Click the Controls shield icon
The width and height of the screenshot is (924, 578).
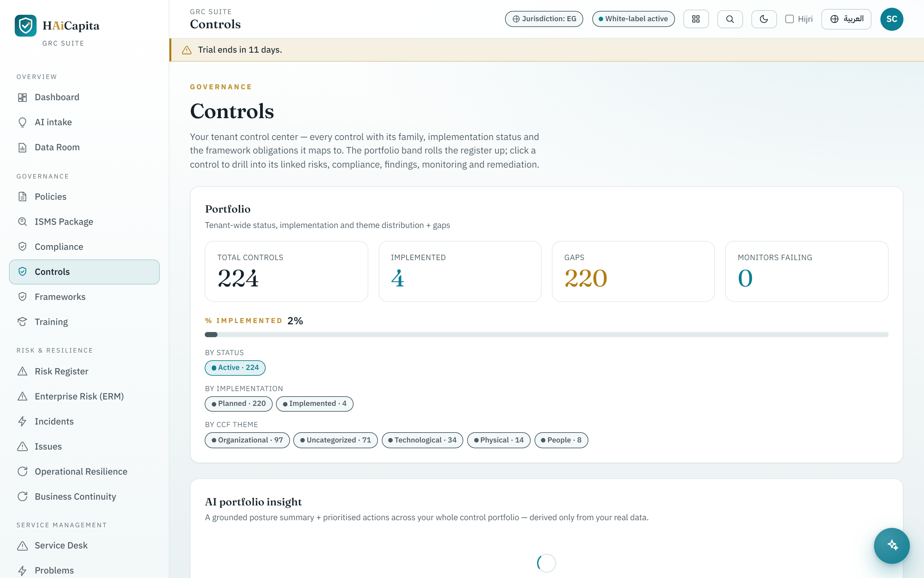22,272
